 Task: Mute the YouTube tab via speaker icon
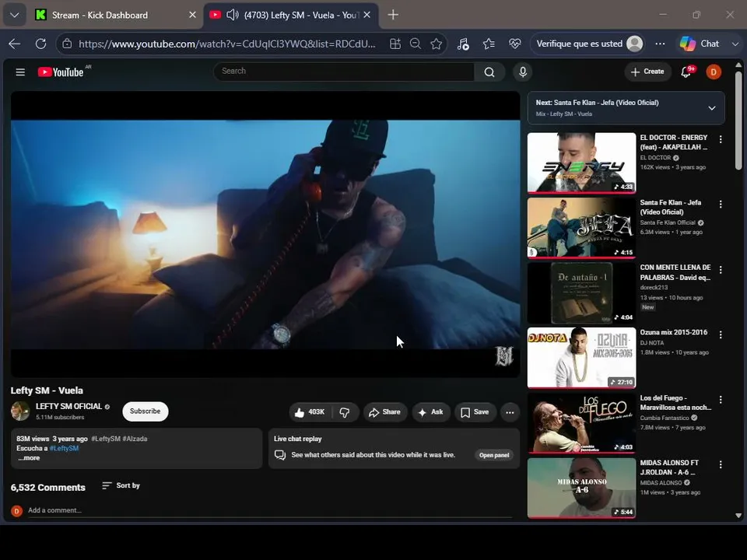tap(233, 15)
